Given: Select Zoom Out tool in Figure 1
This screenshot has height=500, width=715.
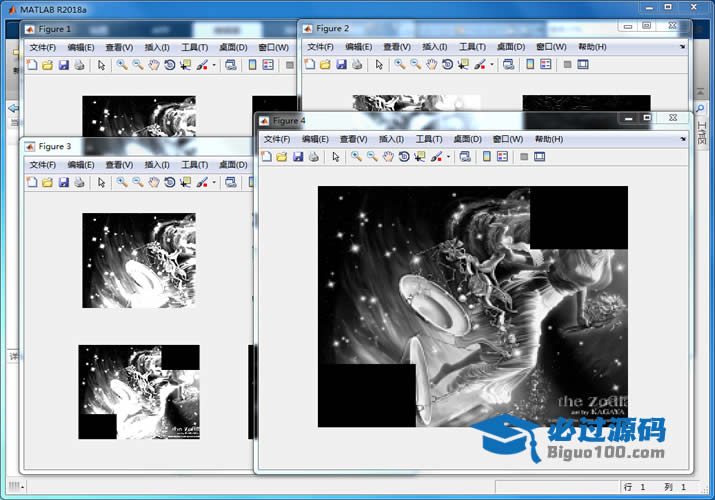Looking at the screenshot, I should [x=138, y=65].
